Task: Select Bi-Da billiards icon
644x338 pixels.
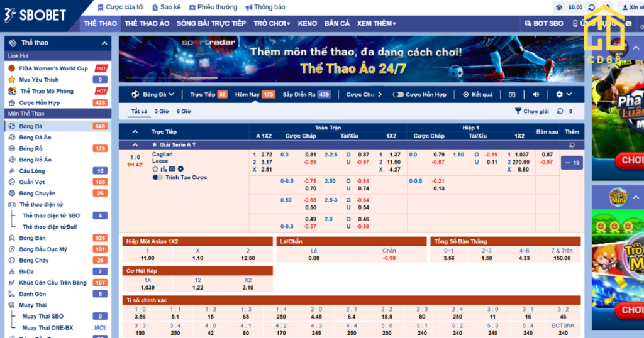Action: (x=12, y=271)
